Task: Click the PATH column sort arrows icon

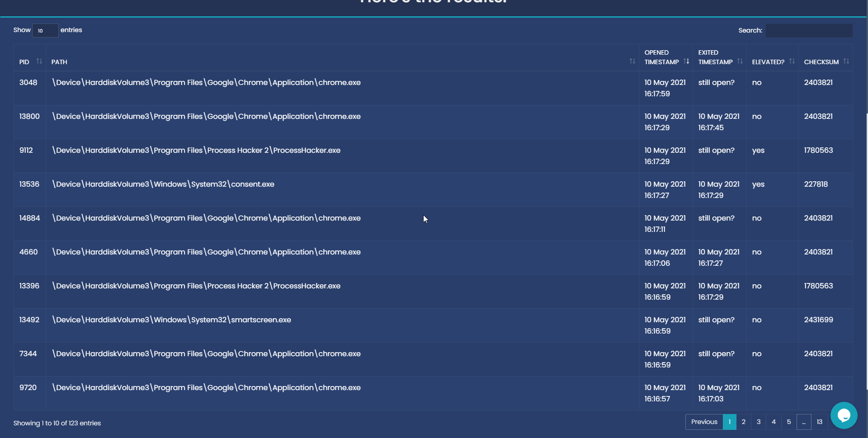Action: pyautogui.click(x=632, y=61)
